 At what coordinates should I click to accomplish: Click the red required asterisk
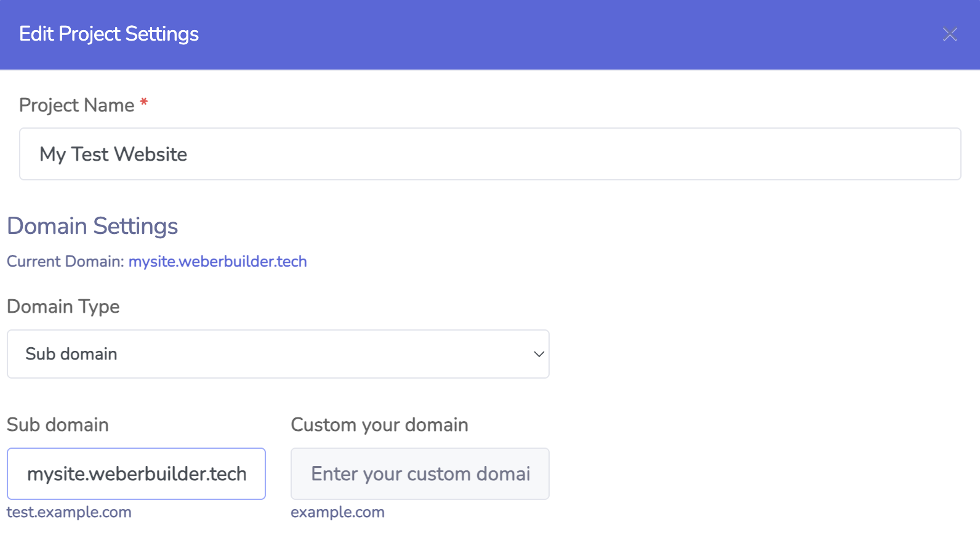(144, 102)
